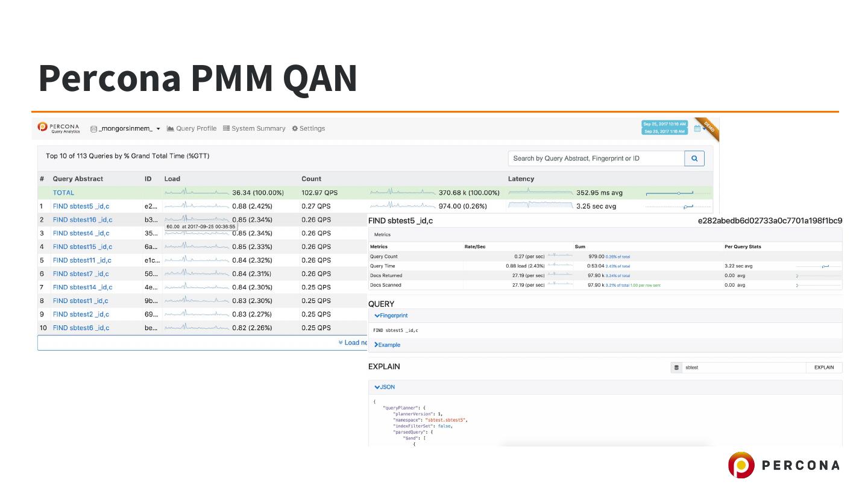This screenshot has width=868, height=488.
Task: Go to System Summary
Action: pos(254,128)
